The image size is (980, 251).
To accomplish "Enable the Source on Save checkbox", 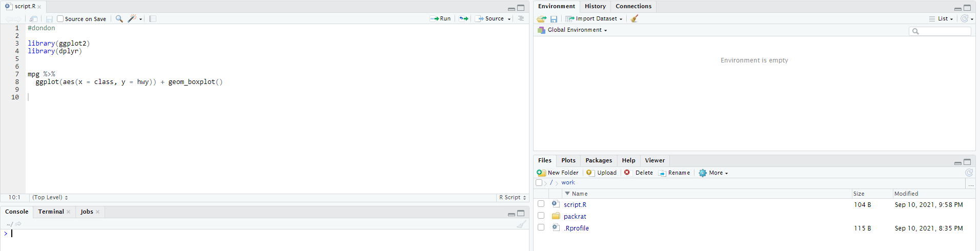I will (x=60, y=19).
